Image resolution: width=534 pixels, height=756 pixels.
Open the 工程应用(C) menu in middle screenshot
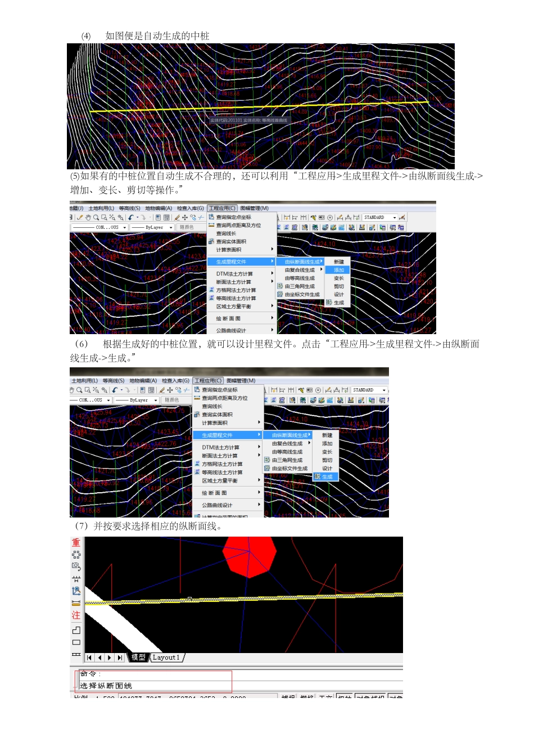222,208
